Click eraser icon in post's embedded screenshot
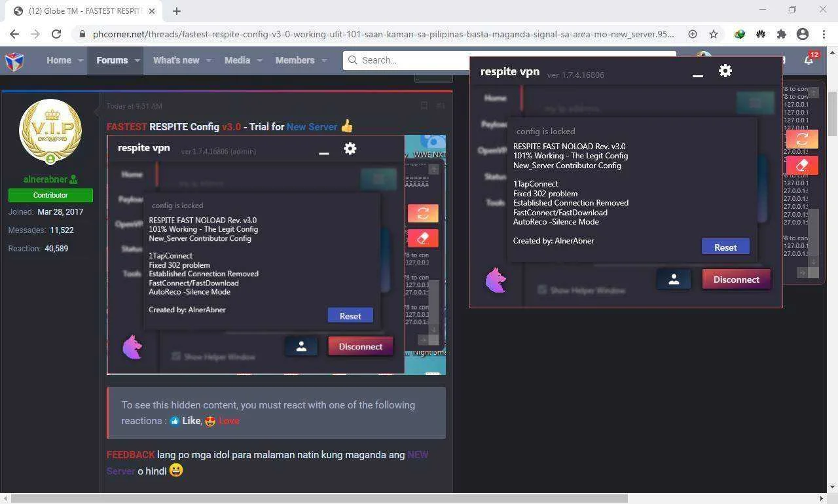The image size is (838, 504). coord(423,238)
